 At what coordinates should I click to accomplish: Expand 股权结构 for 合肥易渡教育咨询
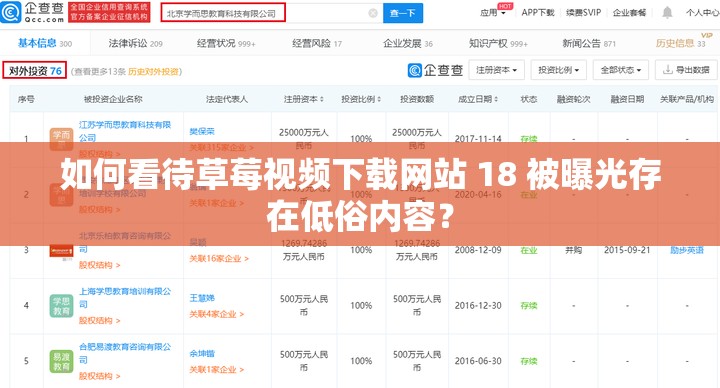99,376
